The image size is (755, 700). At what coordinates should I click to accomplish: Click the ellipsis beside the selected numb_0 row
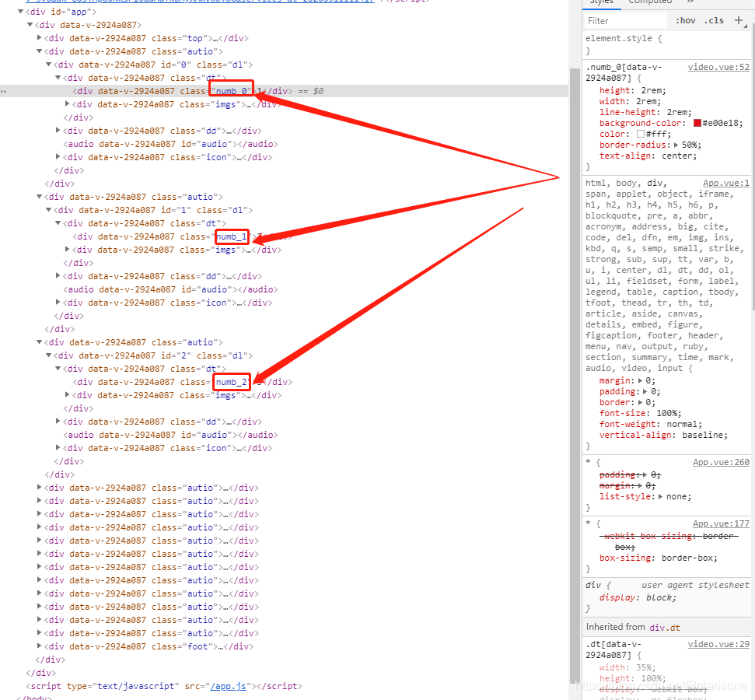tap(4, 91)
